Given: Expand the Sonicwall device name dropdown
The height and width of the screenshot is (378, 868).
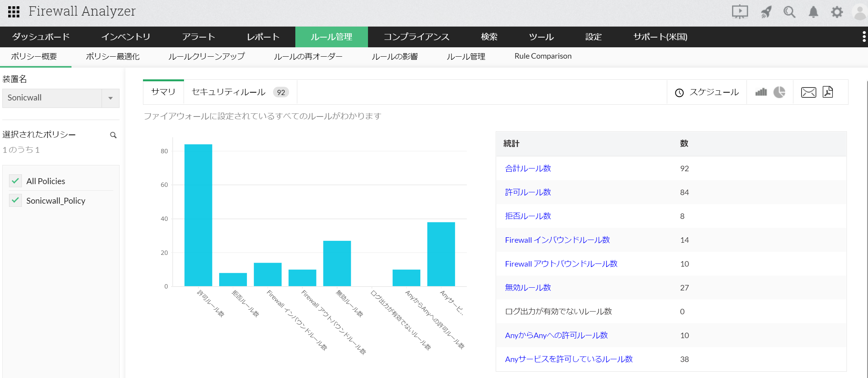Looking at the screenshot, I should [111, 98].
